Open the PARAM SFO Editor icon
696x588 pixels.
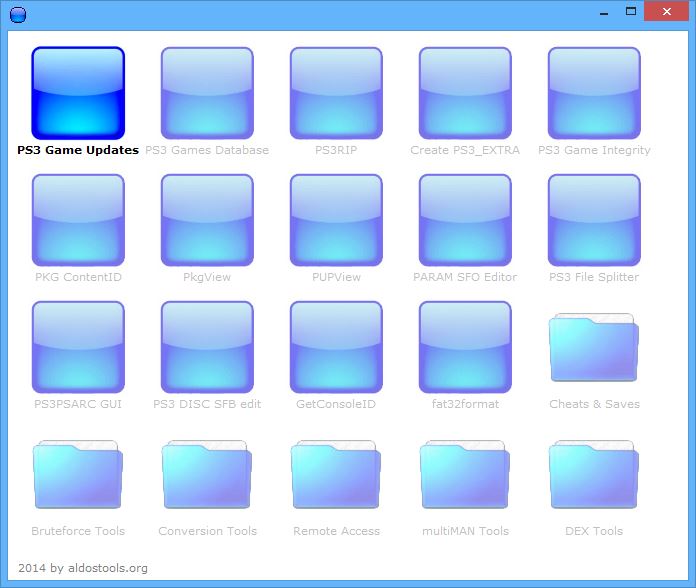click(465, 220)
